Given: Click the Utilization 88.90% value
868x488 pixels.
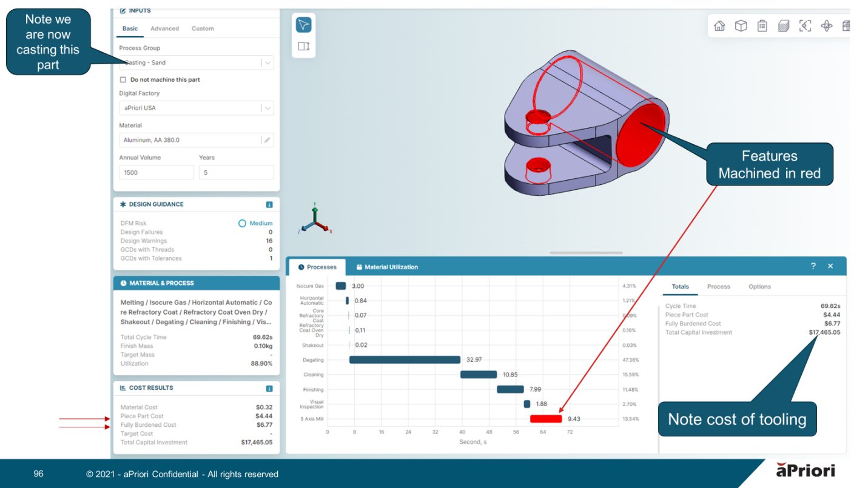Looking at the screenshot, I should 261,364.
